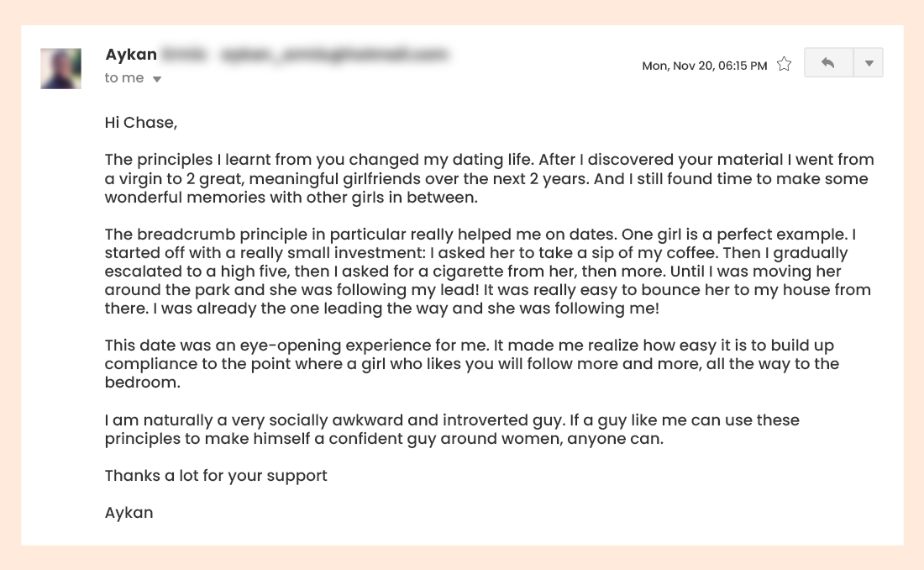Open the more options arrow beside reply
This screenshot has width=924, height=570.
tap(869, 63)
